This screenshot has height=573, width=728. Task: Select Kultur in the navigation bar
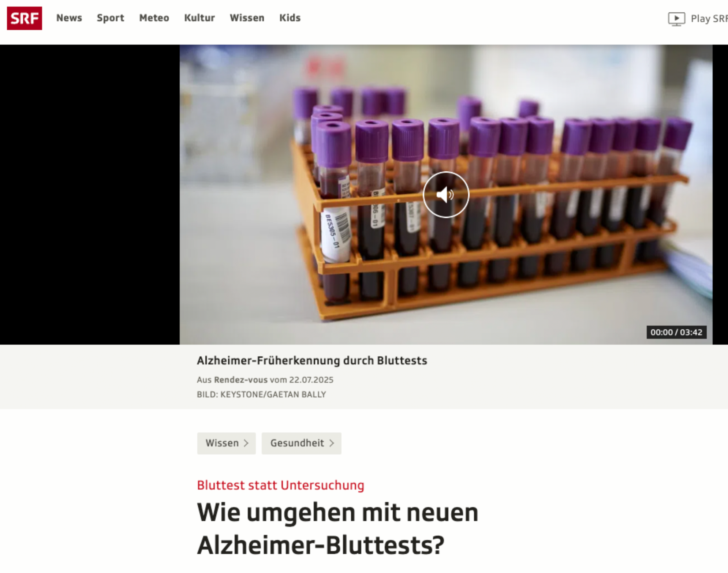(199, 18)
